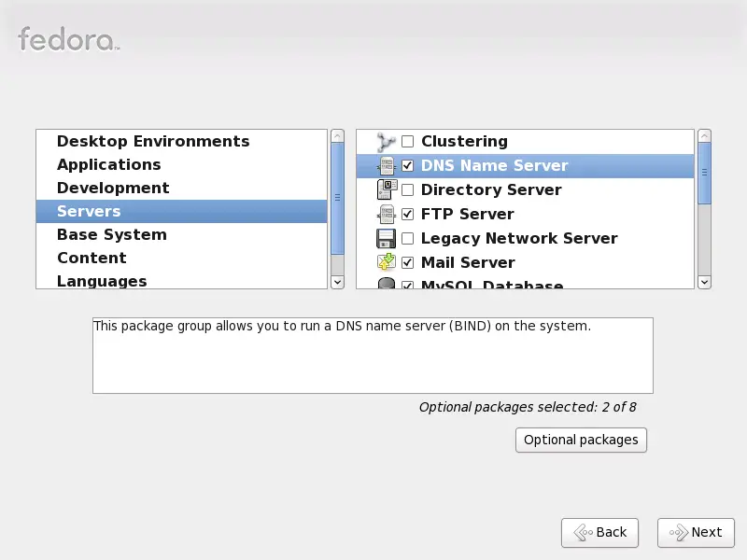Select the Servers category

(x=181, y=212)
